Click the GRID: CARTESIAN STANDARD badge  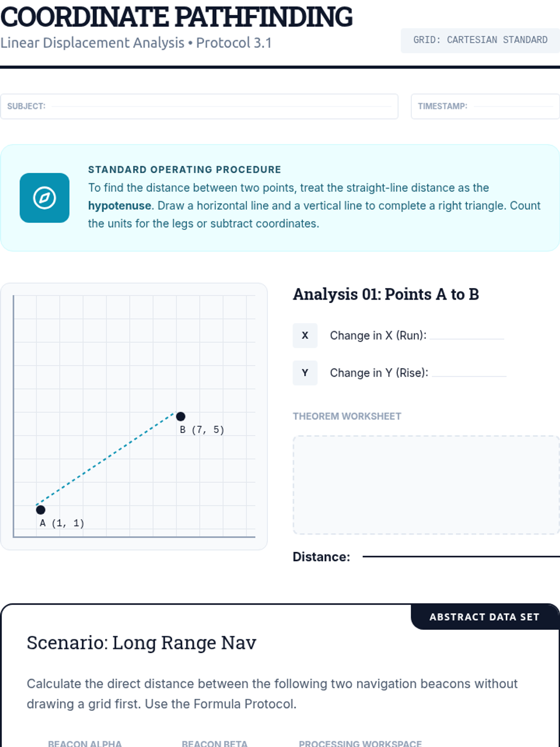click(x=480, y=40)
